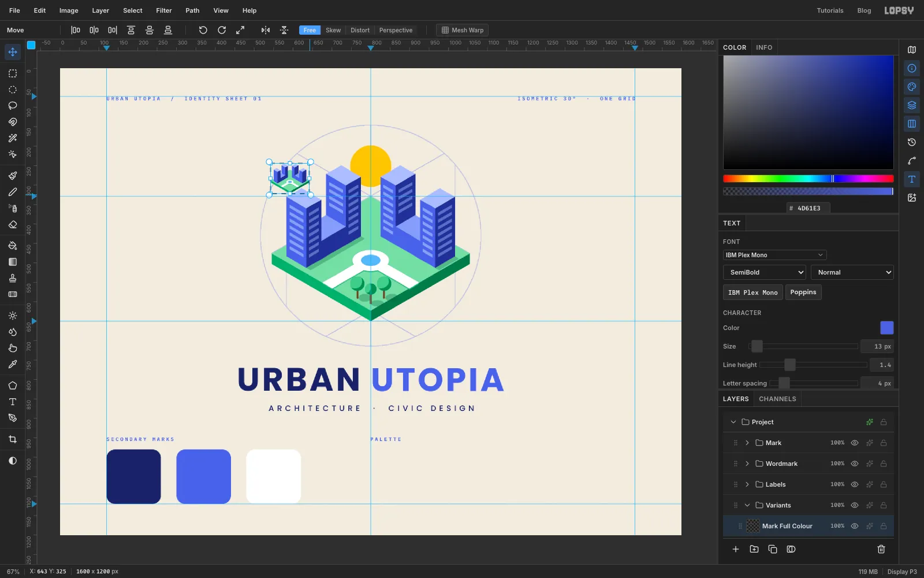Collapse the Variants layer group

tap(747, 505)
